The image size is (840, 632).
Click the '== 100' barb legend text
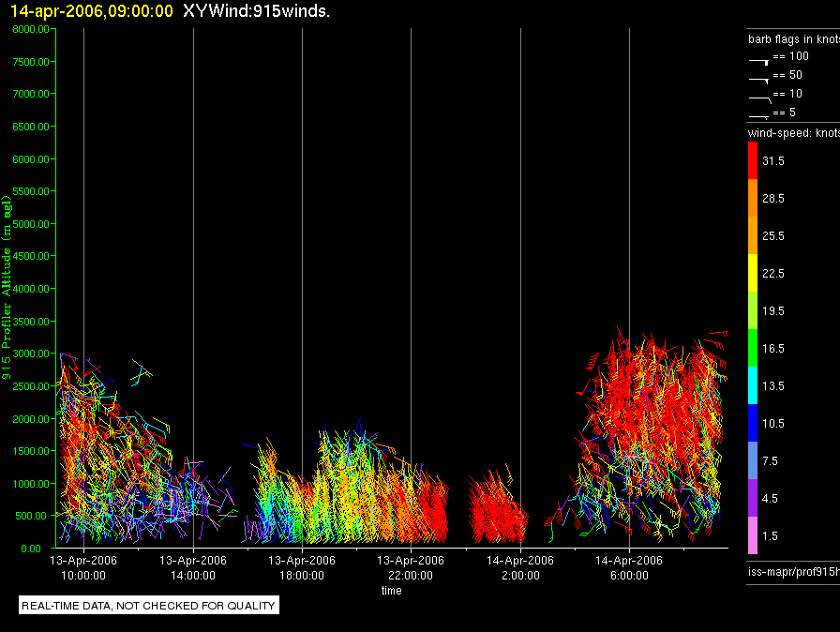click(x=790, y=55)
